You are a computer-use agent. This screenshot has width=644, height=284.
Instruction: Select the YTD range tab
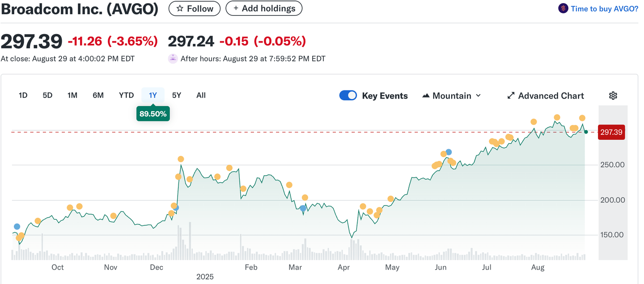coord(126,95)
